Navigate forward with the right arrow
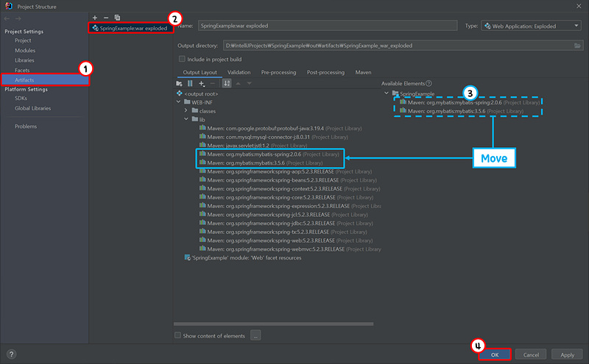The height and width of the screenshot is (364, 589). click(18, 18)
